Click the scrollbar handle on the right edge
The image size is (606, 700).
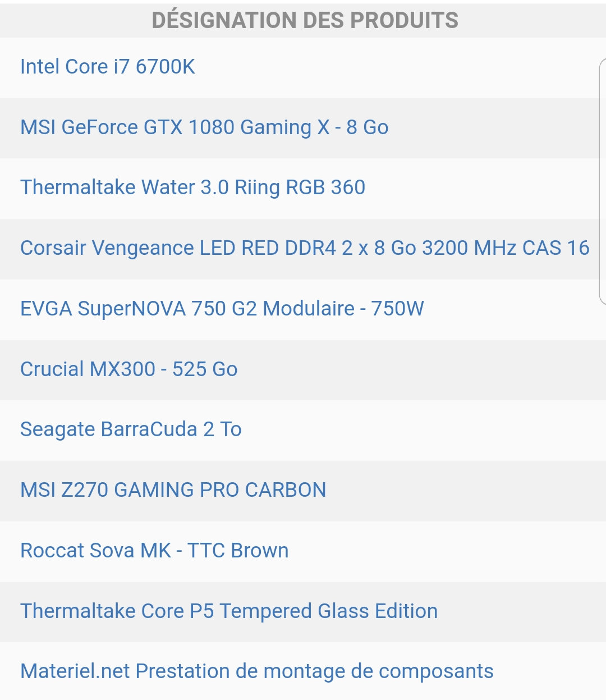pos(603,181)
